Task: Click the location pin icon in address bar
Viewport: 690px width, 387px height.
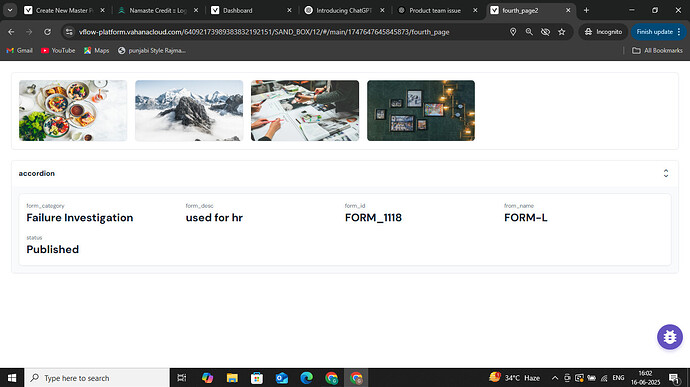Action: (513, 32)
